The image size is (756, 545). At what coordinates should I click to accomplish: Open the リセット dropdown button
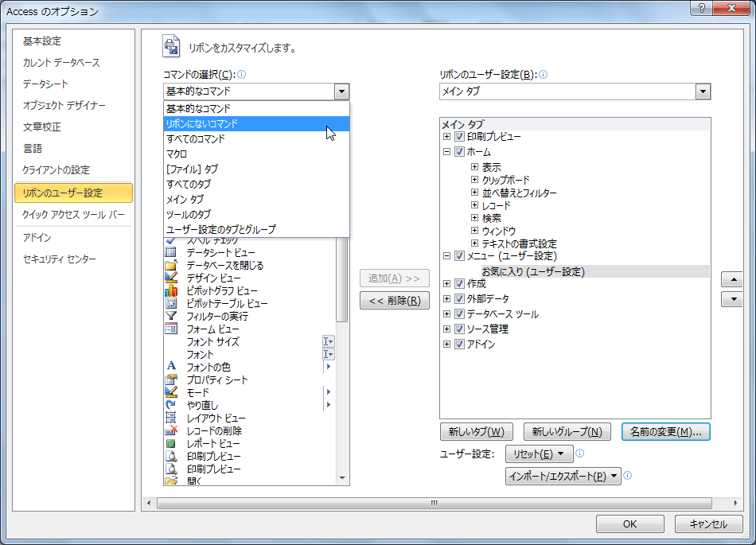tap(539, 454)
